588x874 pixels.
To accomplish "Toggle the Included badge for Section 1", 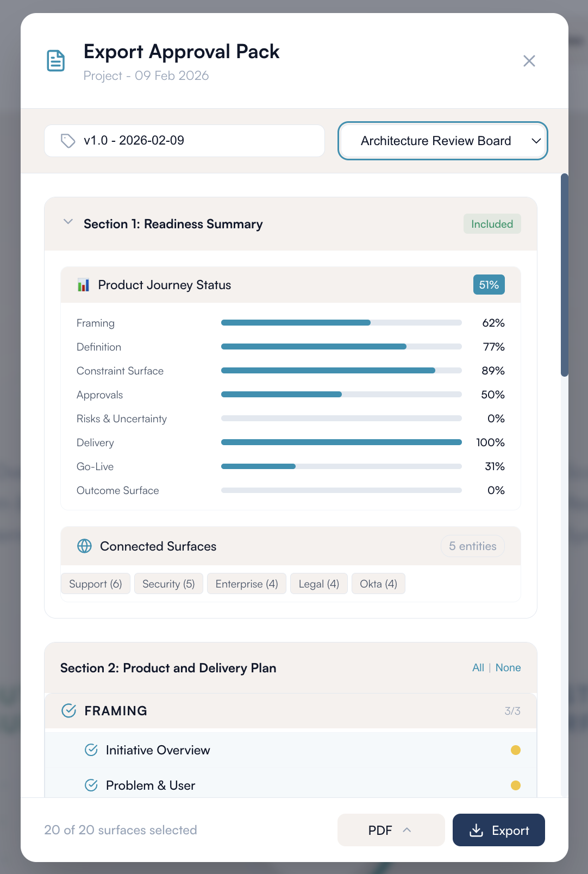I will pyautogui.click(x=492, y=224).
